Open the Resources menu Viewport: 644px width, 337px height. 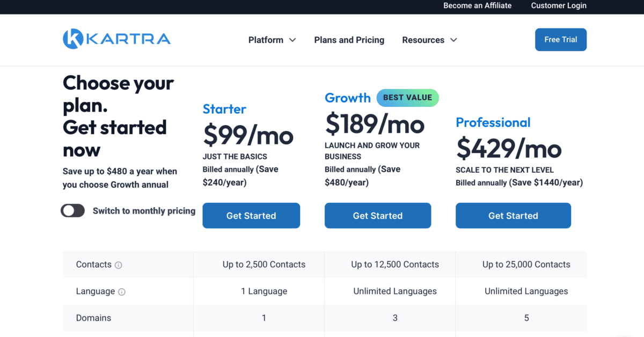click(x=423, y=40)
